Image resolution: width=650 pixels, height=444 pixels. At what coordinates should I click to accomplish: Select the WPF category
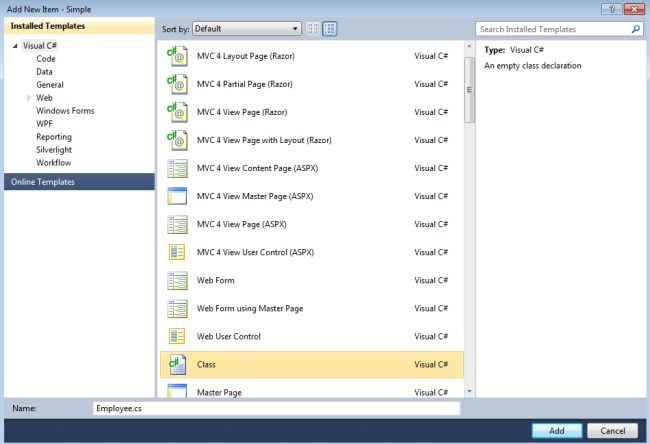[44, 124]
